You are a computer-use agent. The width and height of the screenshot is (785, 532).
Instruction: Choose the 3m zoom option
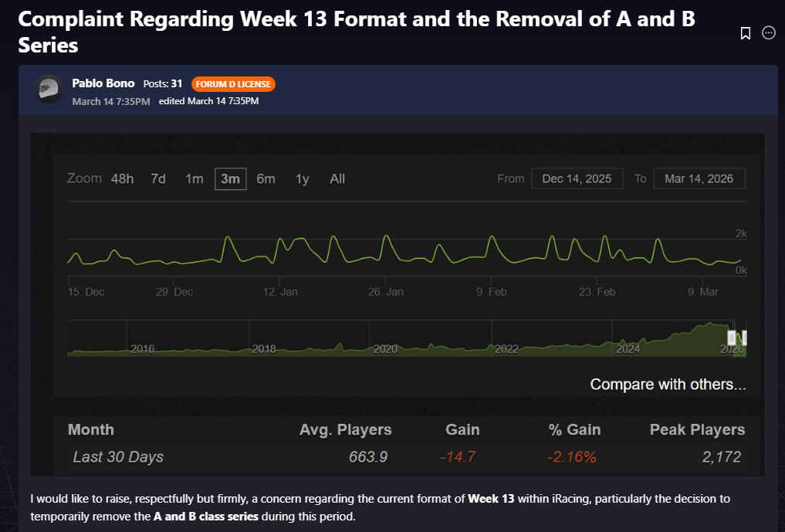[x=230, y=179]
